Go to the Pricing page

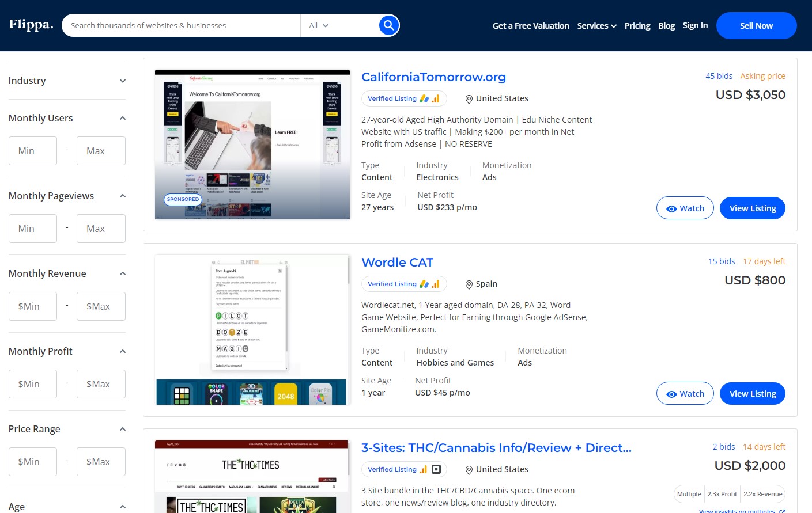click(637, 26)
